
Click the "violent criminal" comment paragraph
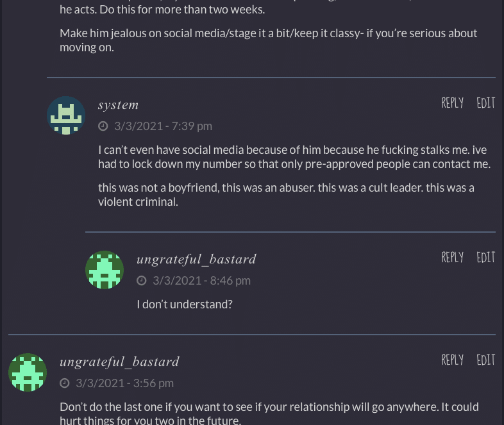[286, 194]
